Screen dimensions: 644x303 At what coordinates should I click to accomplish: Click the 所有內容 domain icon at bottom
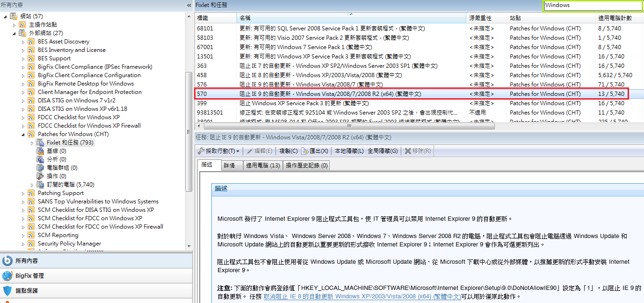(x=7, y=260)
